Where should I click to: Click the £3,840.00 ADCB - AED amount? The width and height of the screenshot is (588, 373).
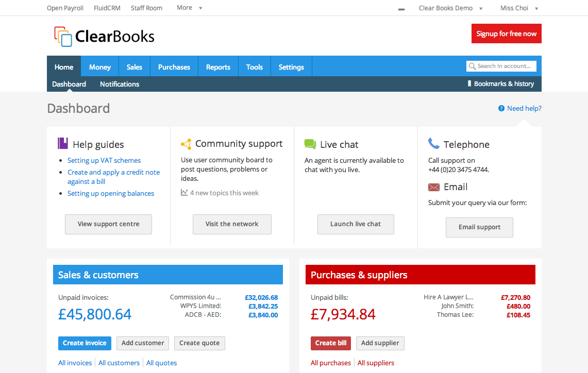(x=263, y=315)
